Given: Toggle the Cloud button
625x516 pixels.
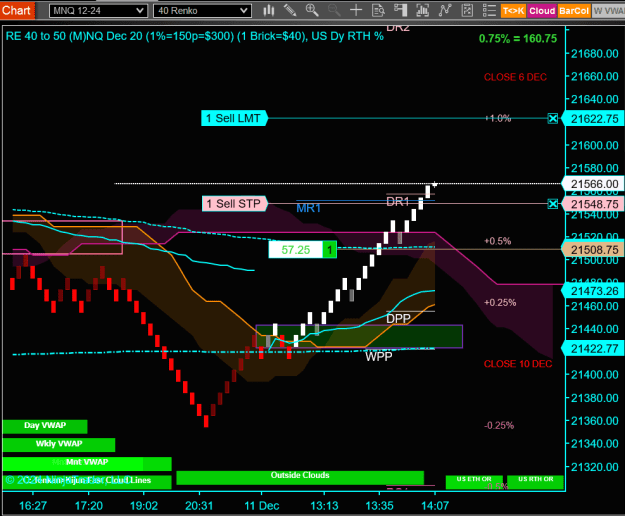Looking at the screenshot, I should pos(542,11).
